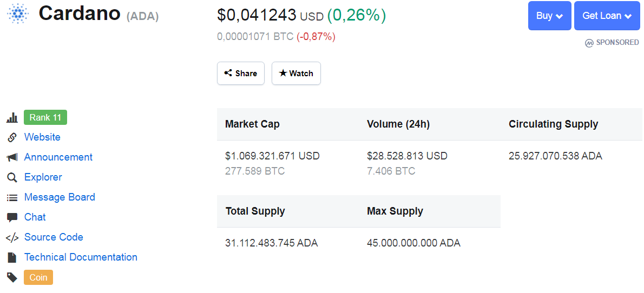Select the orange Coin tag

(x=38, y=277)
